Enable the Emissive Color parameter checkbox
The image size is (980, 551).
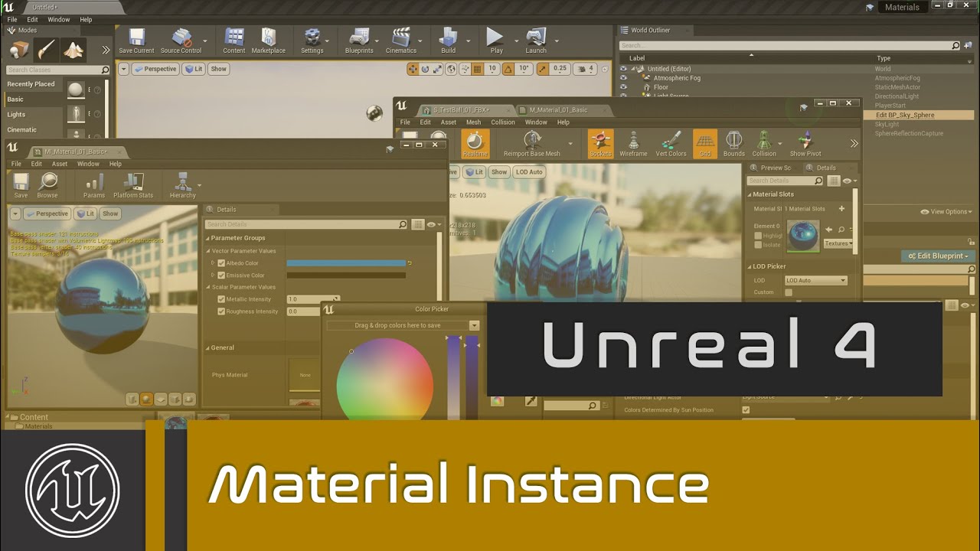(x=221, y=275)
